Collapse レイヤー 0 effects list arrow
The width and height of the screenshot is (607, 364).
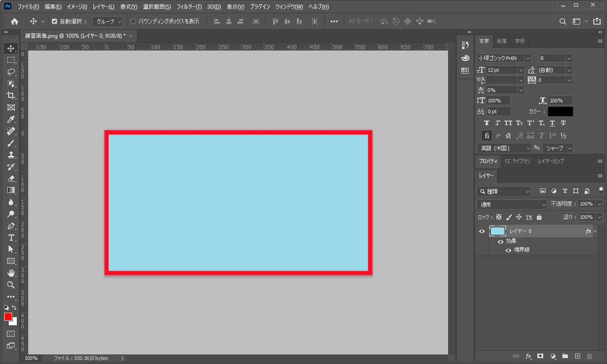[596, 231]
